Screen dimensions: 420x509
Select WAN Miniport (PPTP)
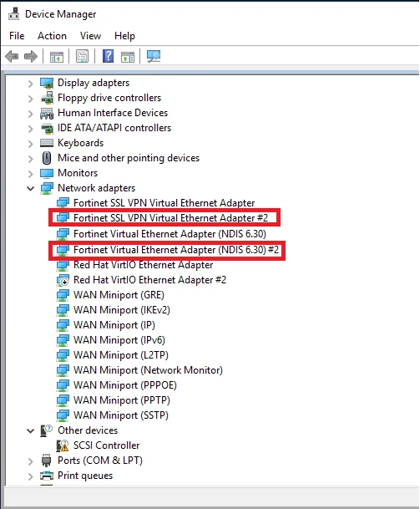(x=122, y=400)
